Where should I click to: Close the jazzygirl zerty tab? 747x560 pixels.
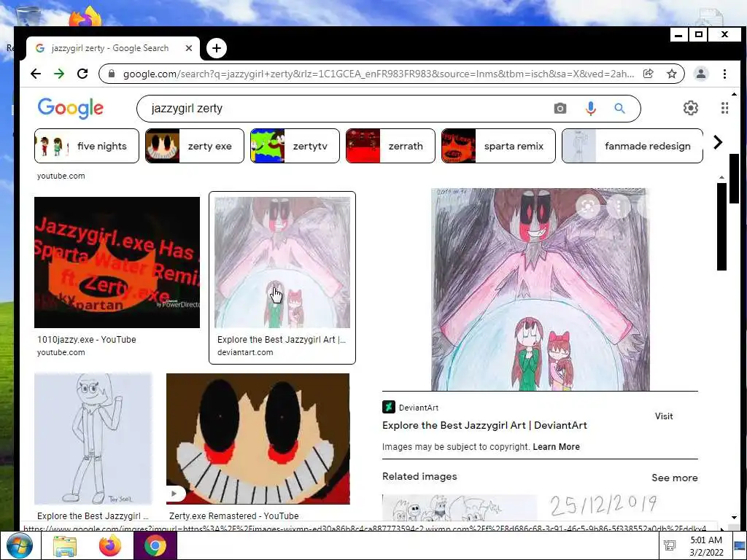tap(189, 48)
